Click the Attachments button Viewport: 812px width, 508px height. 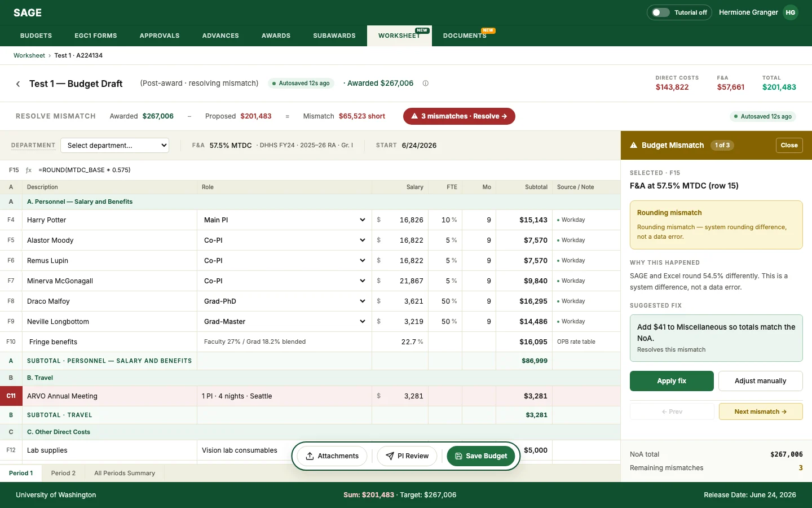tap(332, 456)
